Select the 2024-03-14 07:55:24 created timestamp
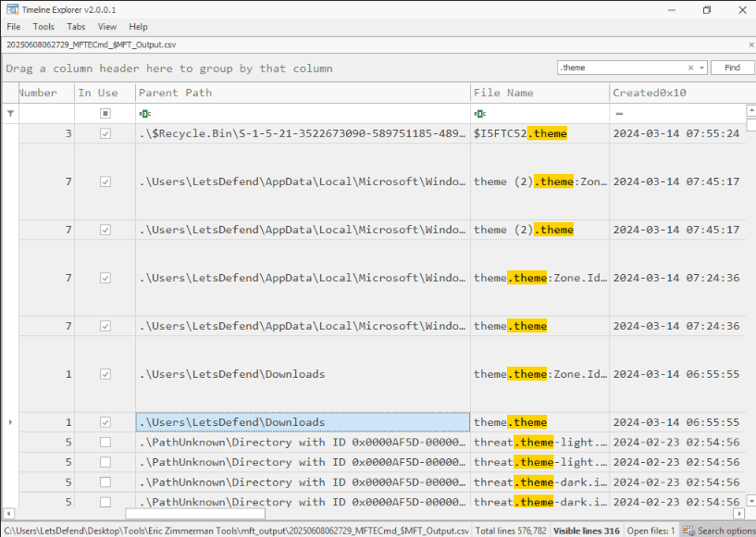This screenshot has width=756, height=537. pyautogui.click(x=676, y=133)
